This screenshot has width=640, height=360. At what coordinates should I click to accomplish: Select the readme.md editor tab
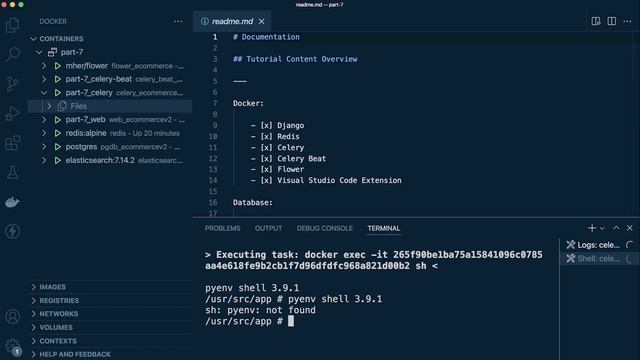[x=232, y=21]
